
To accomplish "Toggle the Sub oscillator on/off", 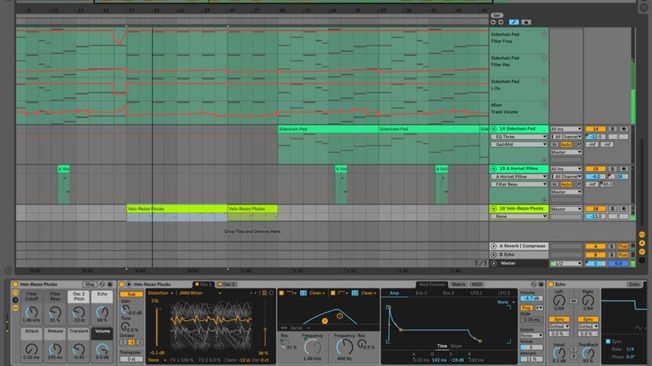I will (131, 294).
